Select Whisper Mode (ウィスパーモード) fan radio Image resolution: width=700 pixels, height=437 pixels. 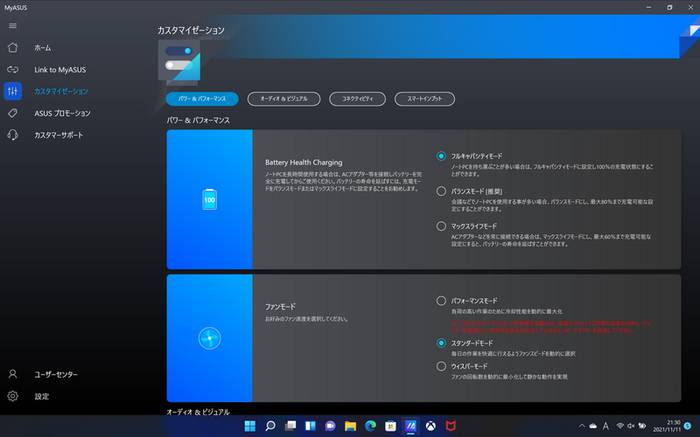coord(441,366)
